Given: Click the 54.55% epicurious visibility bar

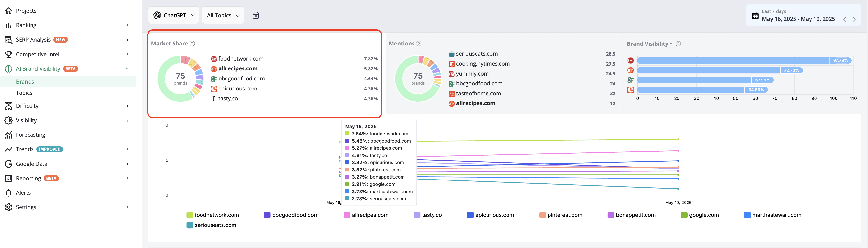Looking at the screenshot, I should [x=703, y=90].
